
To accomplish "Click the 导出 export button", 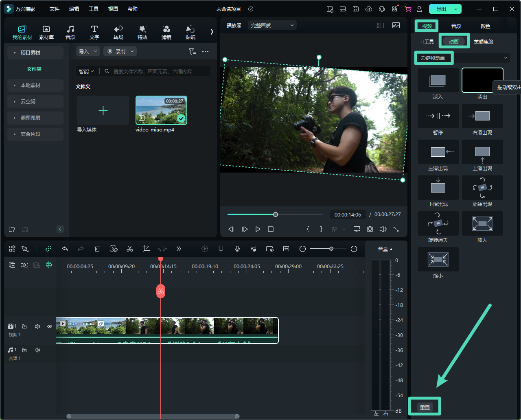I will (x=441, y=9).
